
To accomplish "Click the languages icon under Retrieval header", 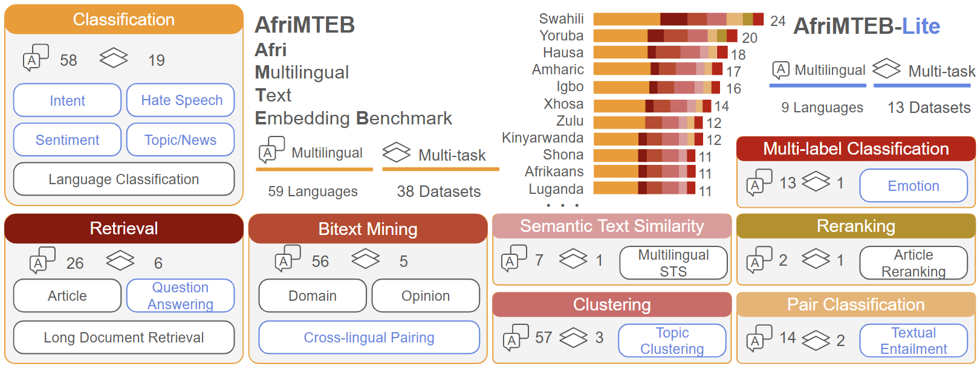I will [x=42, y=260].
